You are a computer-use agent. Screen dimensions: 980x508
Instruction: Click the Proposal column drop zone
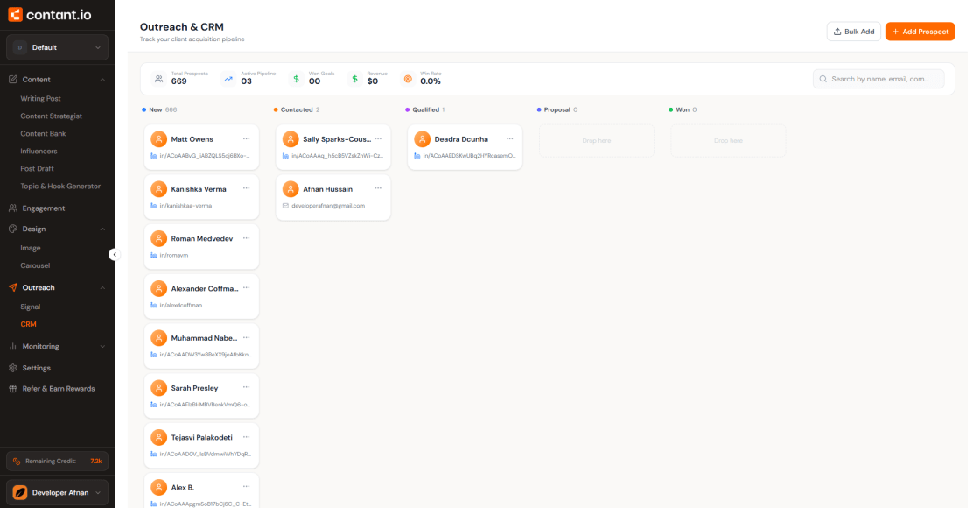tap(596, 141)
